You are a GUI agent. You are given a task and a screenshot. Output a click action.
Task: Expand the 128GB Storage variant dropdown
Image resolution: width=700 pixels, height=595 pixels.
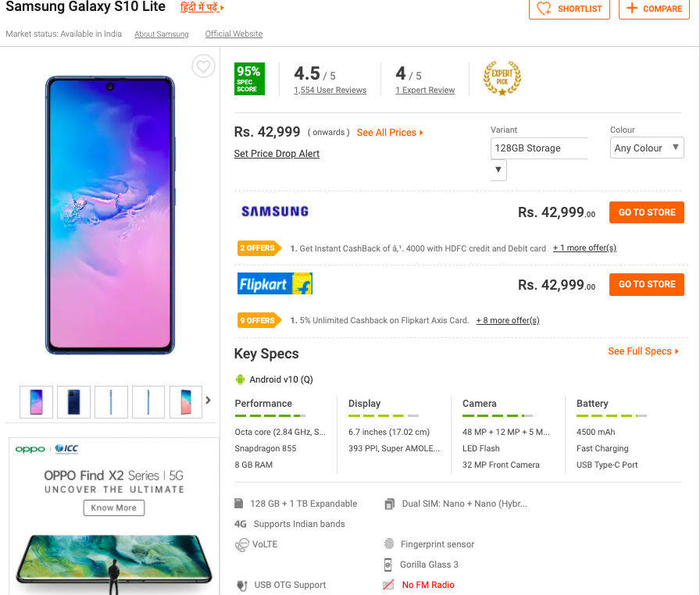click(x=498, y=169)
